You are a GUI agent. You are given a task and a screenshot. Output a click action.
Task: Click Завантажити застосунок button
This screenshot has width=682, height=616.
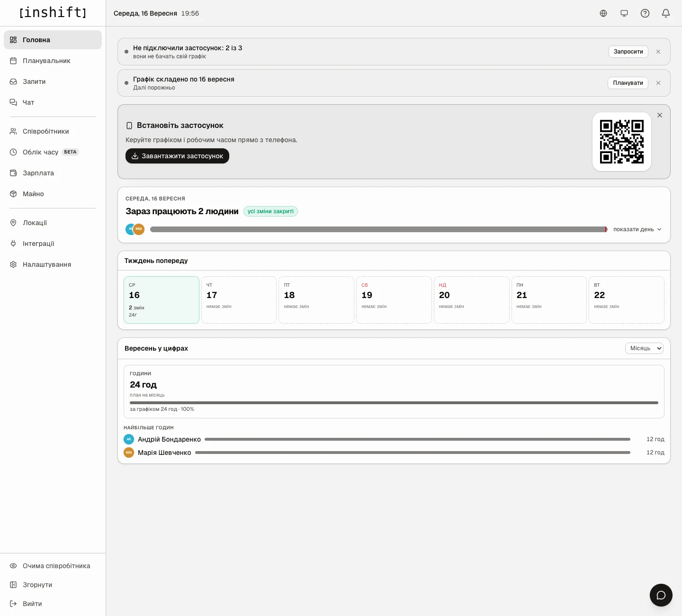pyautogui.click(x=177, y=156)
